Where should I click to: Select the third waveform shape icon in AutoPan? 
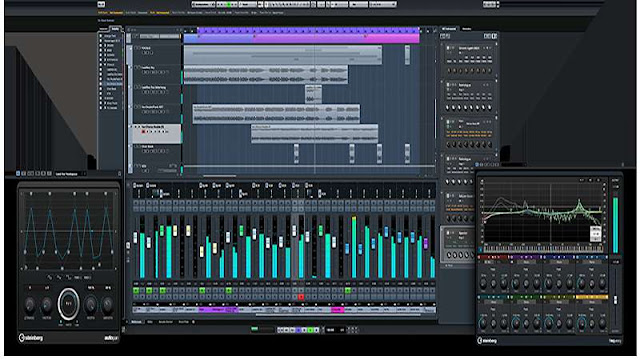pos(68,278)
